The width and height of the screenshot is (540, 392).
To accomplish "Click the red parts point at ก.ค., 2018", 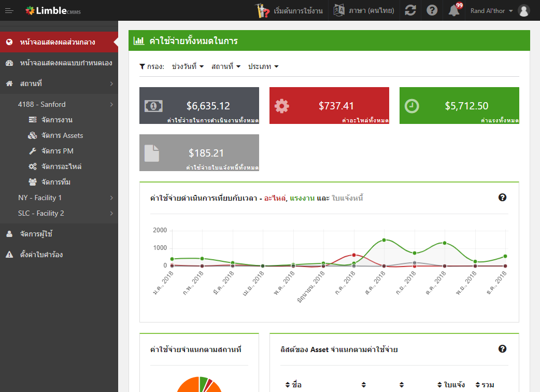I will (353, 255).
